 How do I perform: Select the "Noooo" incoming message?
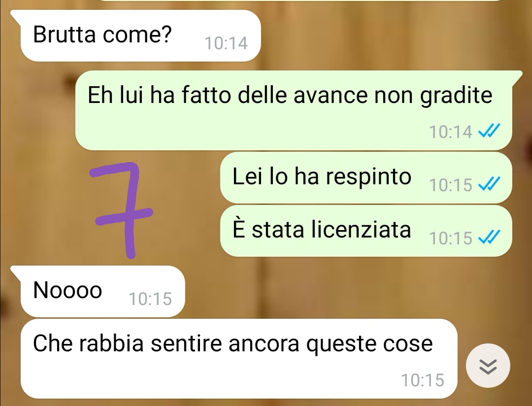pos(103,291)
